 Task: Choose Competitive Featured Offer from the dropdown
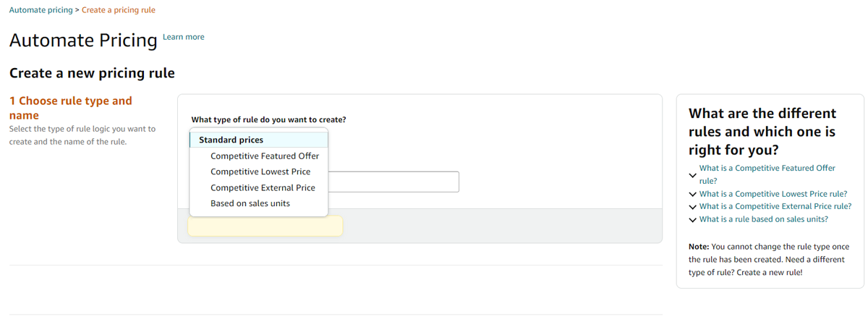[265, 156]
